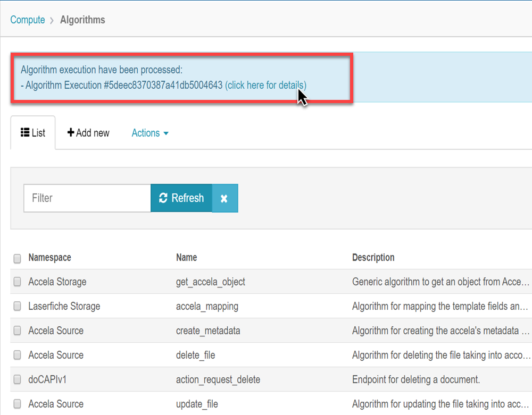Click the Description column header
The image size is (532, 415).
pyautogui.click(x=373, y=258)
